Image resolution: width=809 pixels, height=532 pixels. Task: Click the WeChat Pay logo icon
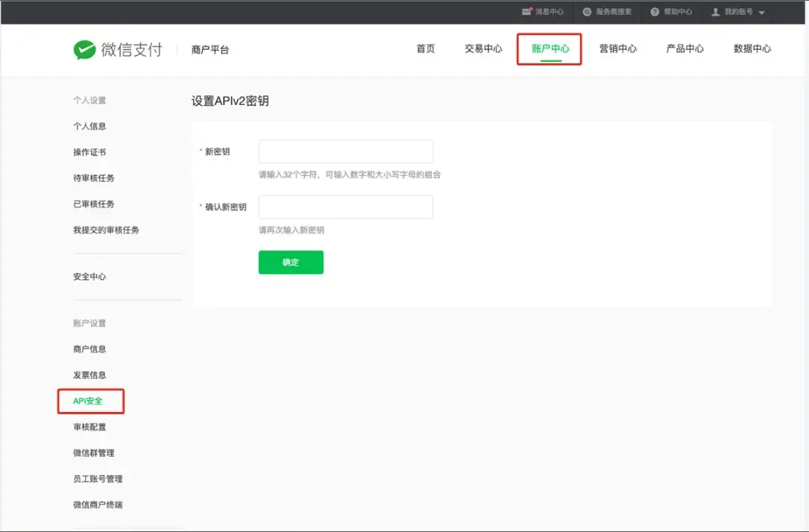point(84,50)
